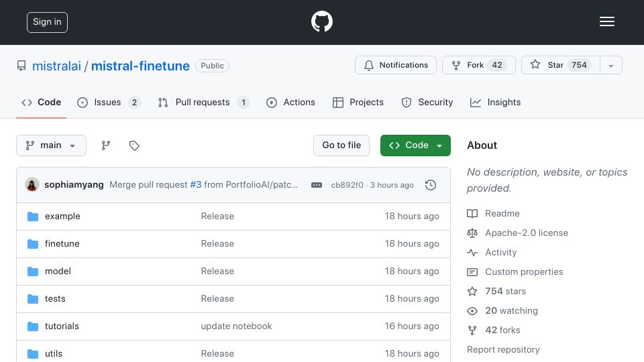Open the finetune folder
This screenshot has height=362, width=644.
[x=62, y=244]
